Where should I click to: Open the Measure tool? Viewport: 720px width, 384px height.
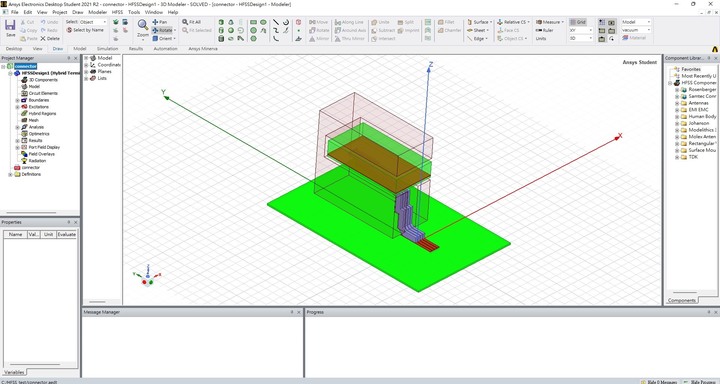(x=550, y=22)
